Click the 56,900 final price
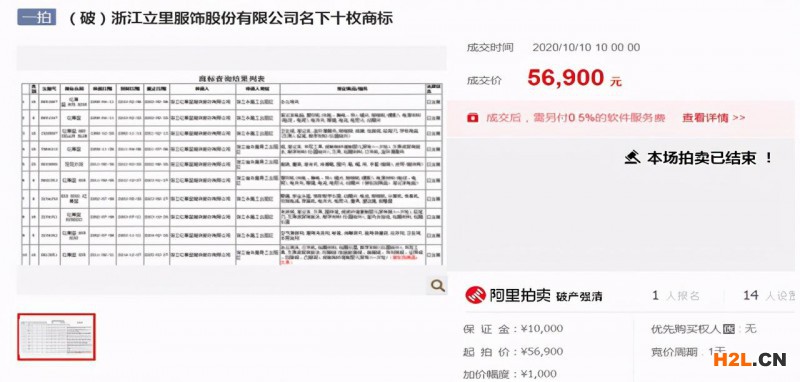The width and height of the screenshot is (800, 382). [x=565, y=78]
